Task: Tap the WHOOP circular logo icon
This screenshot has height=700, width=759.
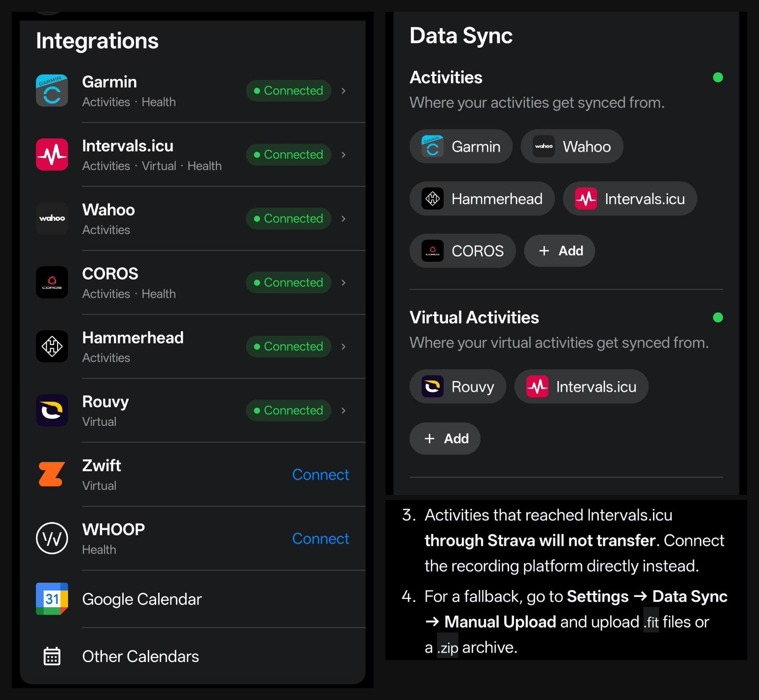Action: coord(52,538)
